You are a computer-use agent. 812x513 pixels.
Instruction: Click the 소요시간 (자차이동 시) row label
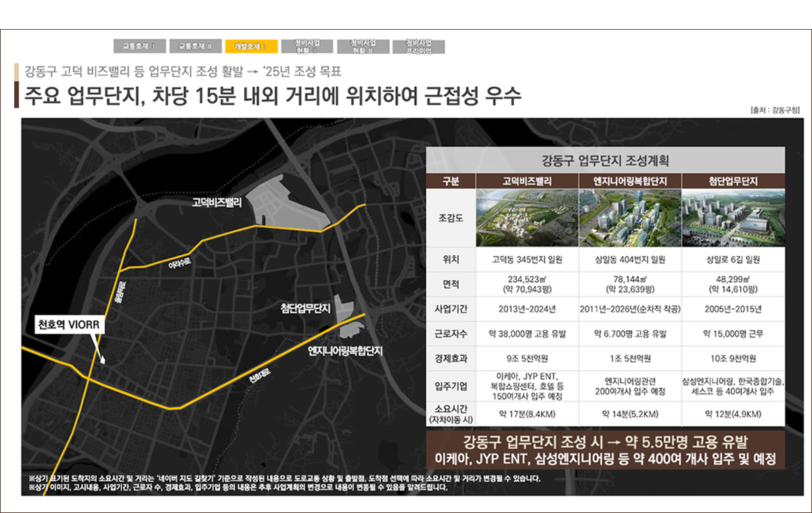451,414
